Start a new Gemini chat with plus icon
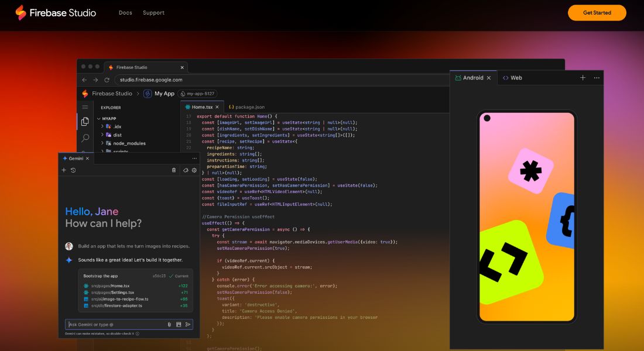Image resolution: width=644 pixels, height=351 pixels. (x=64, y=170)
